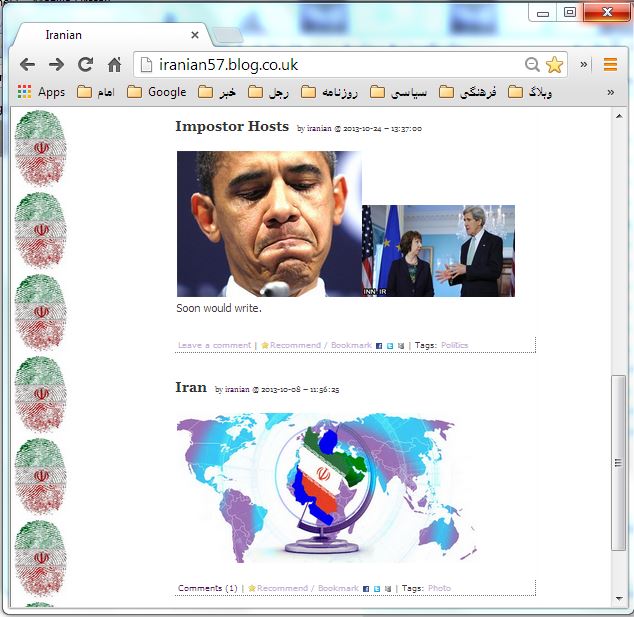
Task: Click the timestamp 2013-10-08 – 11:56:25
Action: (300, 389)
